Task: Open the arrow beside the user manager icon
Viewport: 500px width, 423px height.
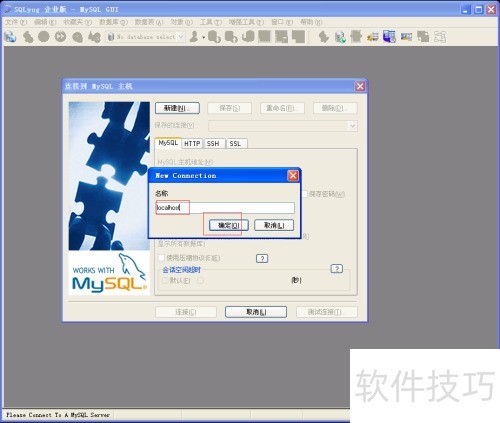Action: [x=203, y=37]
